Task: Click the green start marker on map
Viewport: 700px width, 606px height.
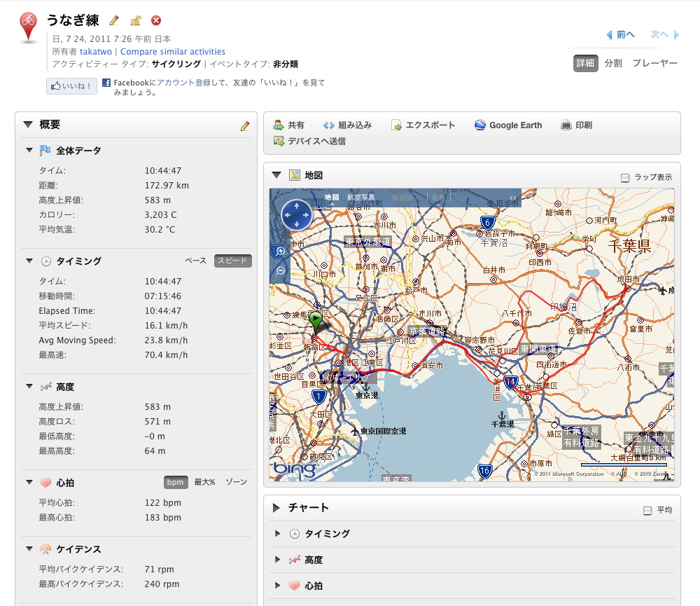Action: click(x=315, y=322)
